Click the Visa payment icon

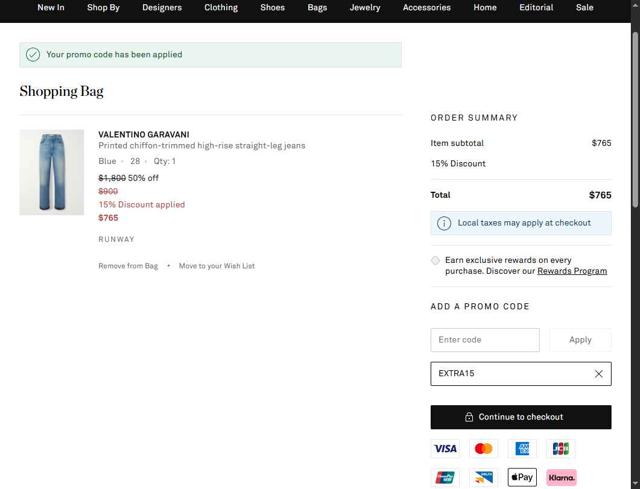445,449
